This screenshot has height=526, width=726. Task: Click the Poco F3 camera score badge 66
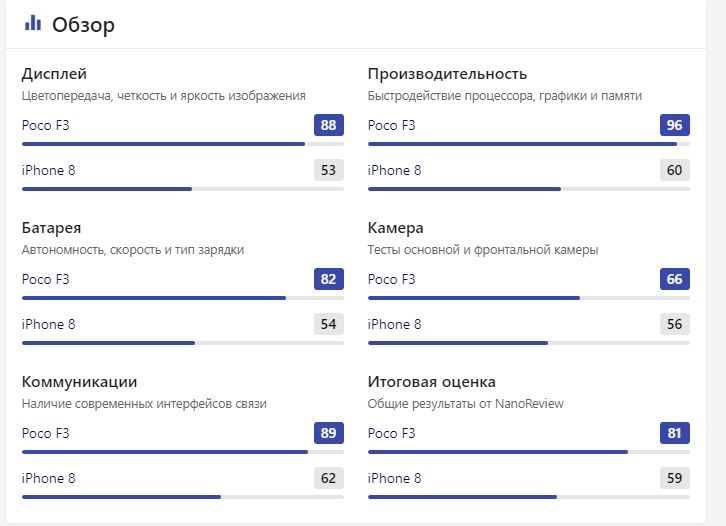tap(675, 279)
